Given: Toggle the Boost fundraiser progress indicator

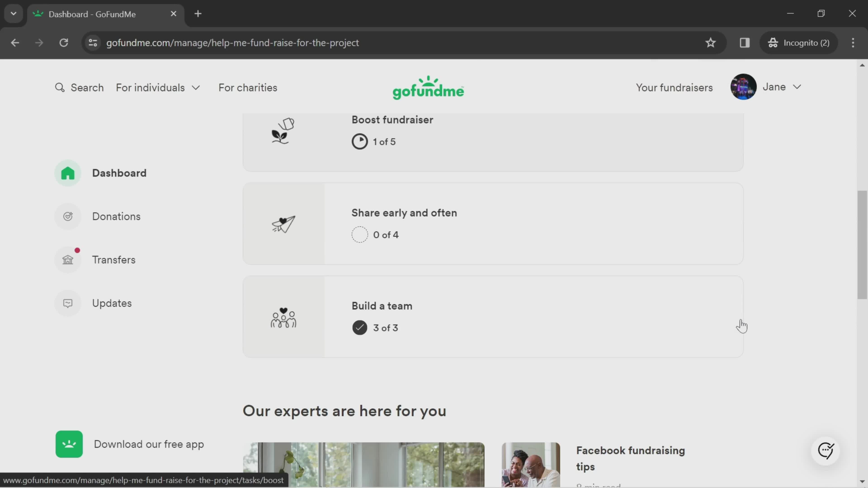Looking at the screenshot, I should tap(359, 141).
